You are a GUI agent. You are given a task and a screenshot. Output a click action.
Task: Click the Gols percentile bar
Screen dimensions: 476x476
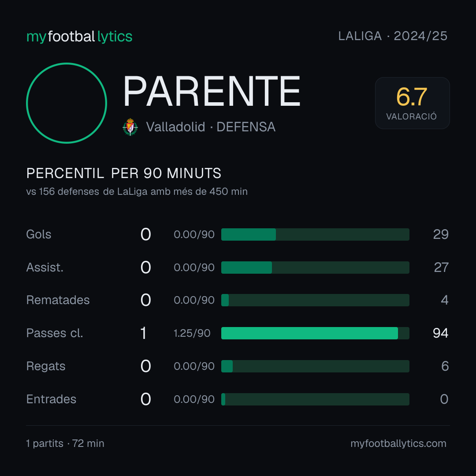315,234
